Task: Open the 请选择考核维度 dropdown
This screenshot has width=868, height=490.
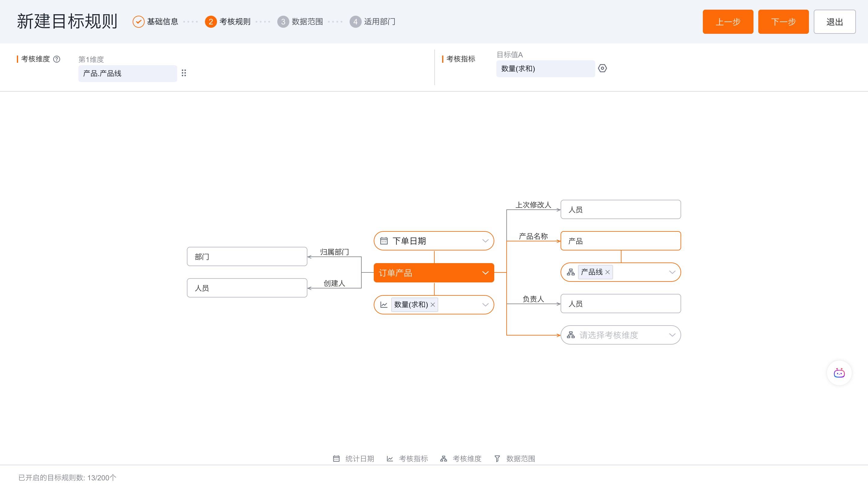Action: pos(620,335)
